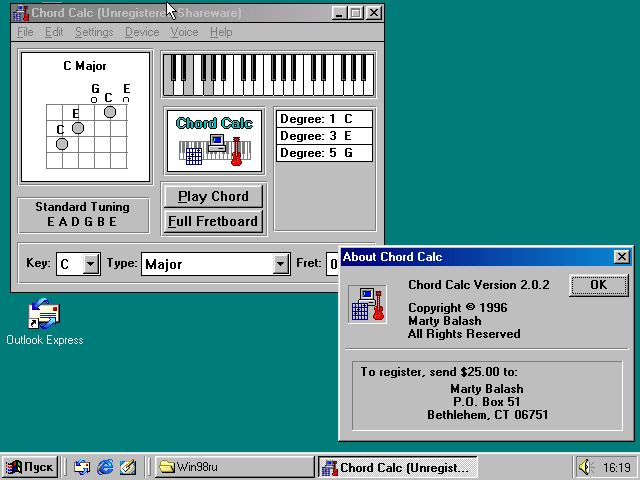This screenshot has width=640, height=480.
Task: Open the Start (Пуск) menu
Action: tap(30, 467)
